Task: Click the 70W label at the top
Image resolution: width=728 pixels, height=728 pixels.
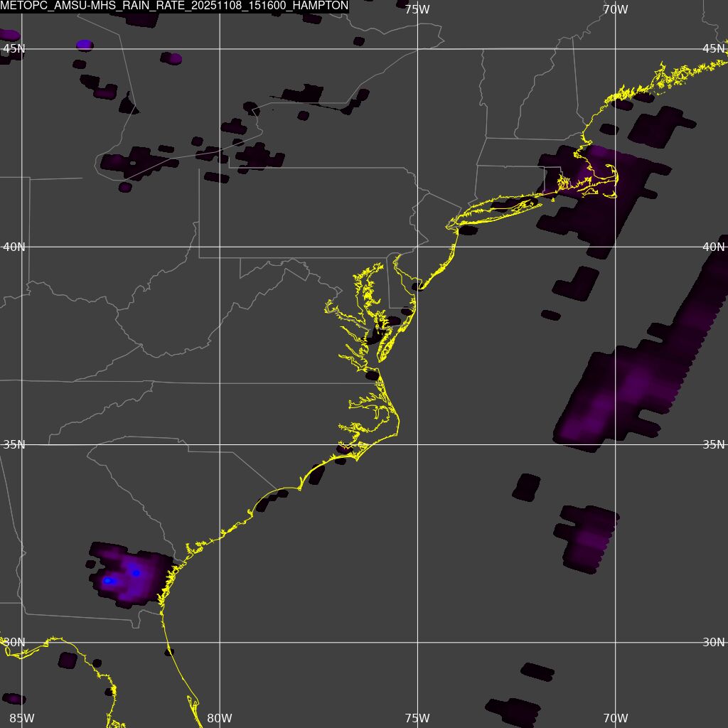Action: click(x=614, y=9)
